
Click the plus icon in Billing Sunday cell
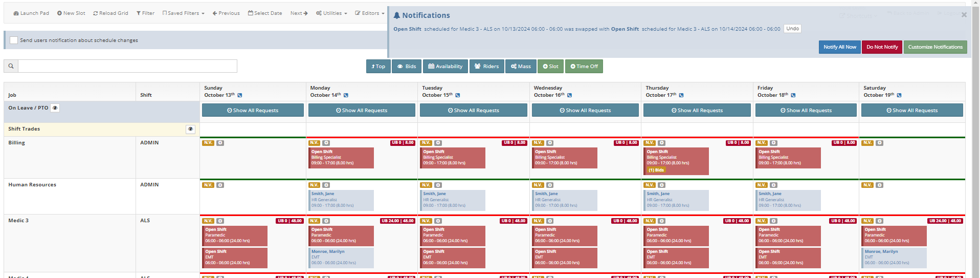tap(220, 143)
